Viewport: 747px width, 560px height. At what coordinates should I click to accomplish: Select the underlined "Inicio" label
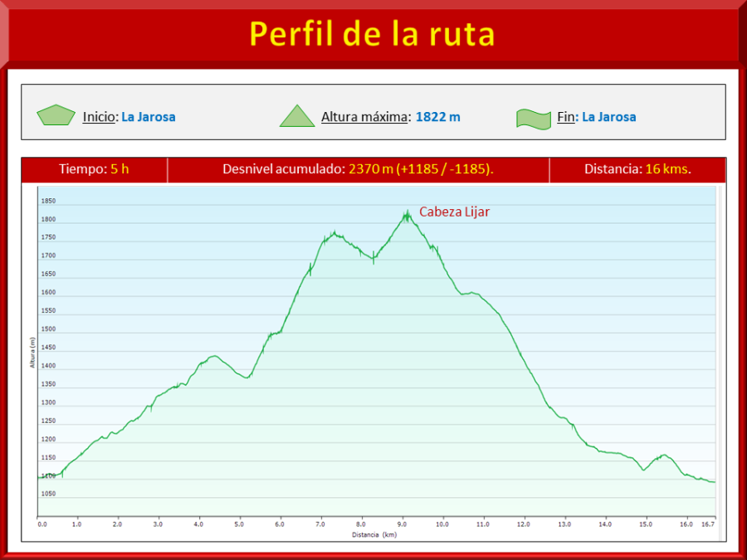tap(99, 117)
